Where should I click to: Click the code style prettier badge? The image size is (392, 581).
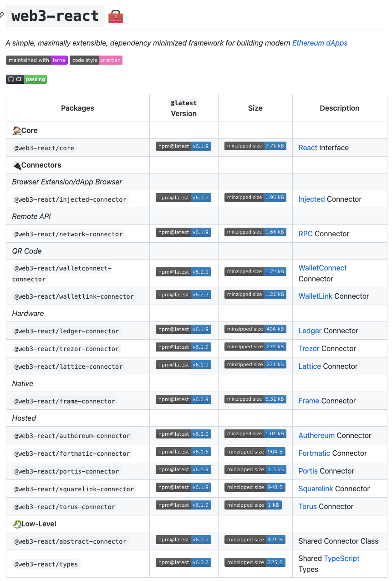96,60
